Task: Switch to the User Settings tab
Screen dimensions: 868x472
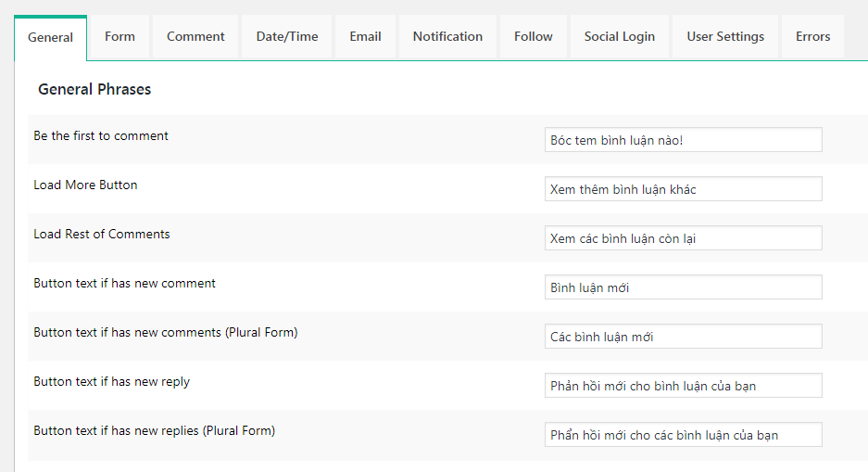Action: (x=725, y=37)
